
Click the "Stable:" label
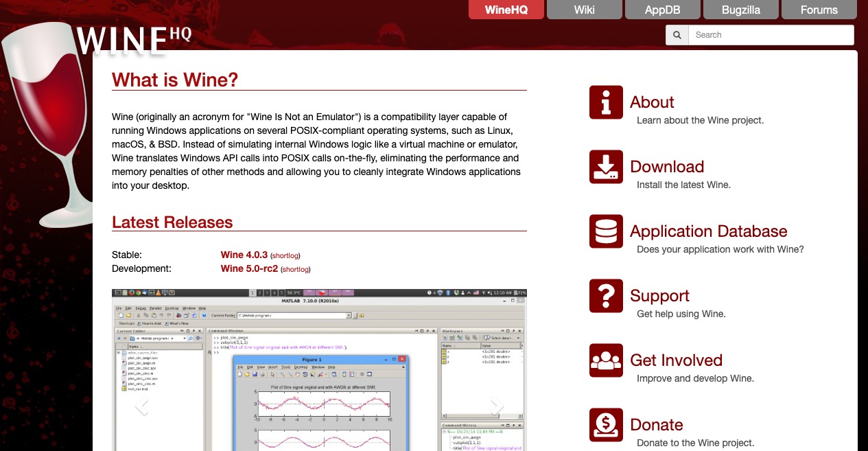[x=127, y=255]
